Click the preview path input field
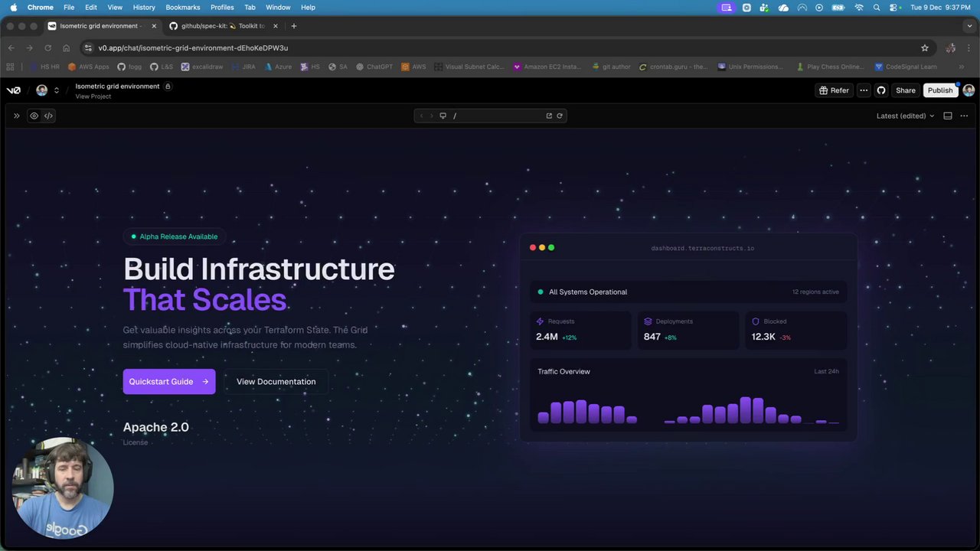The image size is (980, 551). (496, 116)
